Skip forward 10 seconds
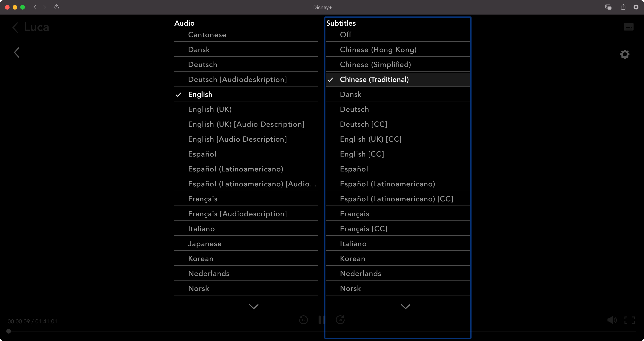Screen dimensions: 644x341 coord(340,320)
